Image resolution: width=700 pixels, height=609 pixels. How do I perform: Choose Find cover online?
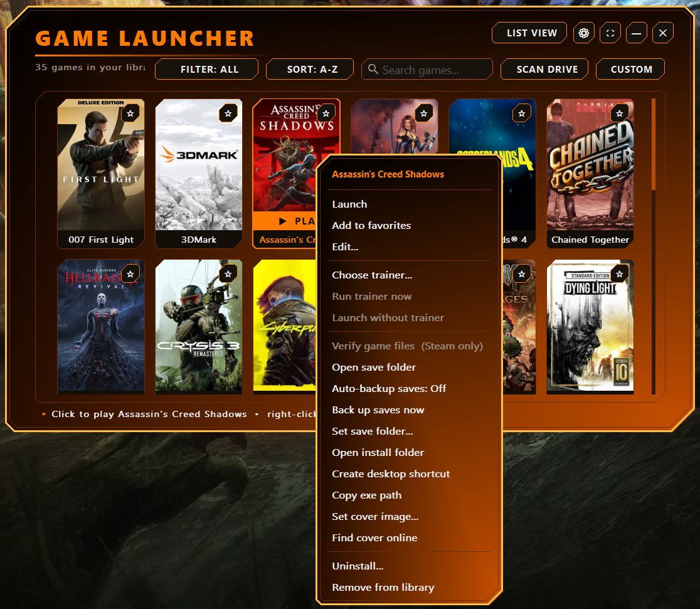(x=409, y=538)
